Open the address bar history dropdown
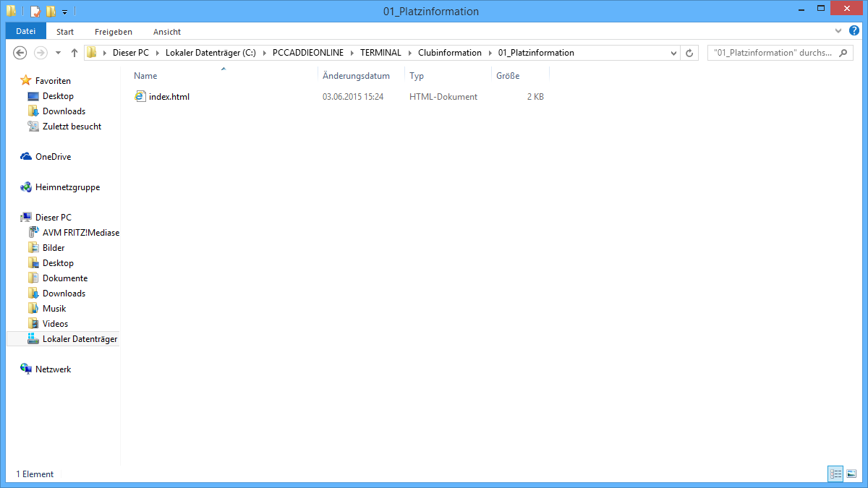 674,53
